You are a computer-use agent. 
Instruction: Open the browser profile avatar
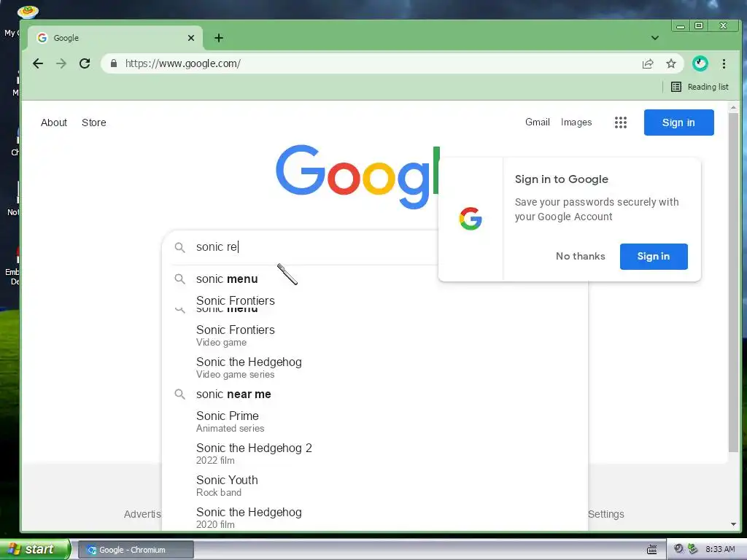pos(700,63)
